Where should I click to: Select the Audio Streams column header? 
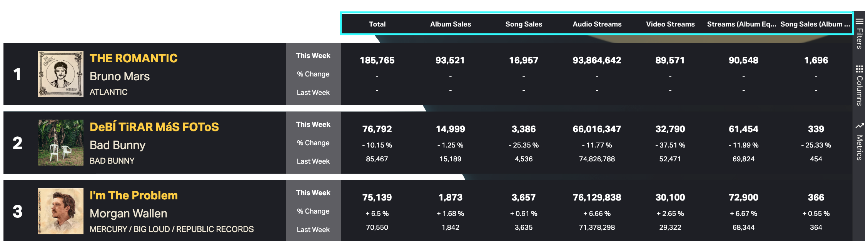(597, 24)
